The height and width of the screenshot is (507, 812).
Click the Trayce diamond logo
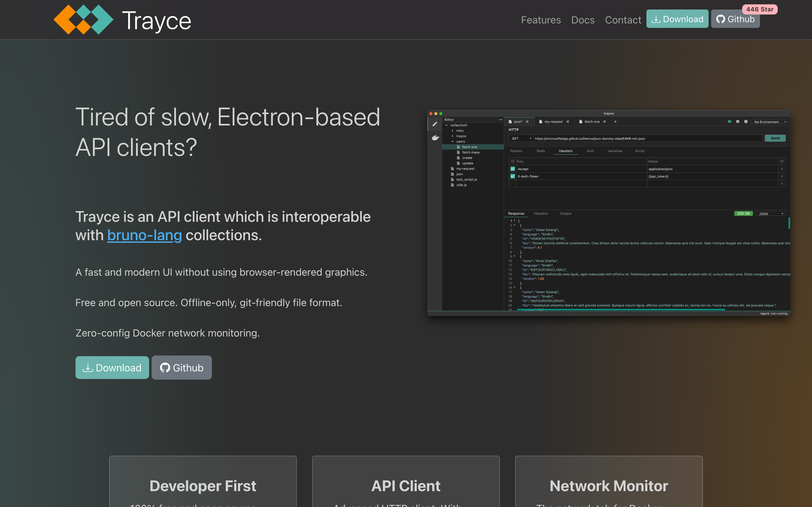(83, 20)
